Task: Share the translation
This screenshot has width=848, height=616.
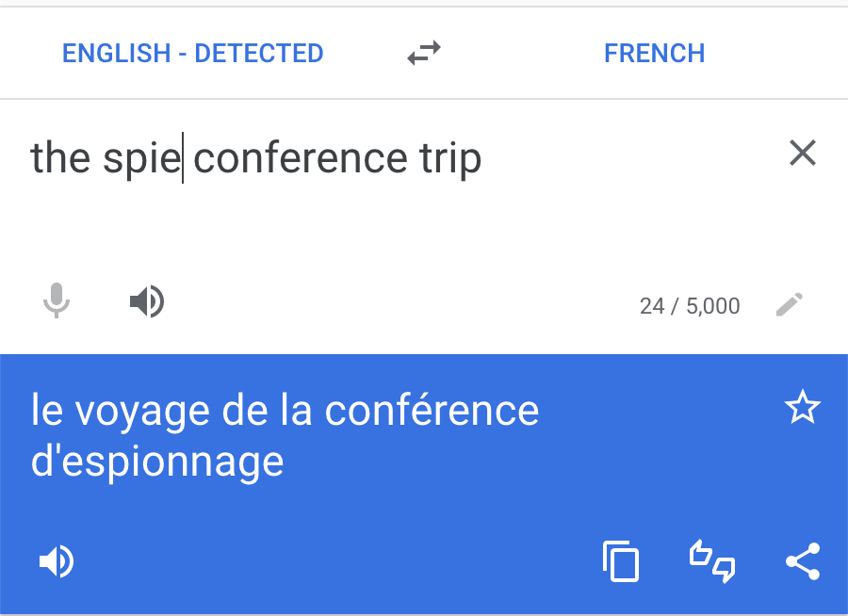Action: point(803,561)
